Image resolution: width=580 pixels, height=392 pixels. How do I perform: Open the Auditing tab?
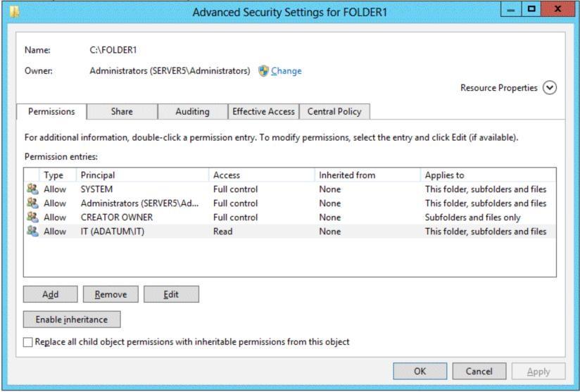point(192,112)
